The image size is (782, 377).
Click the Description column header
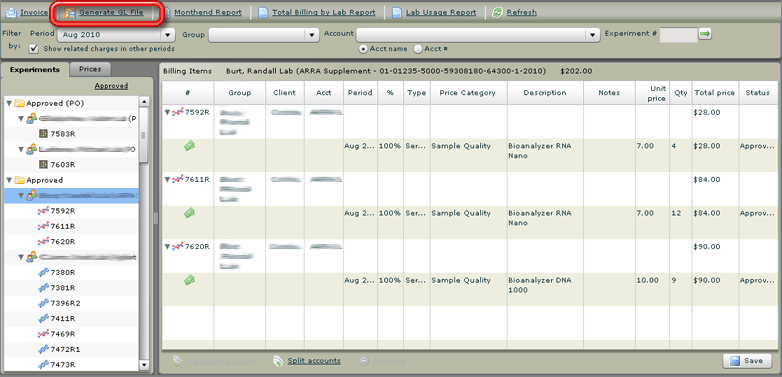click(x=545, y=93)
